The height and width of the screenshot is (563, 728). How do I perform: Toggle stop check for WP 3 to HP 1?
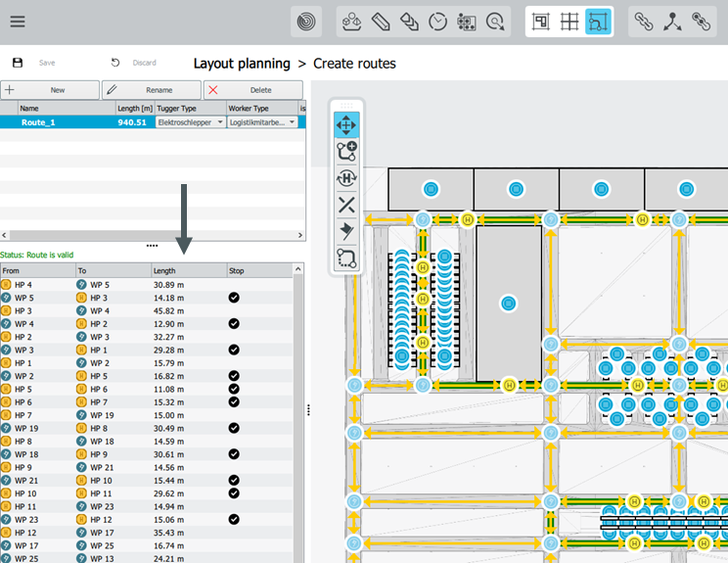234,350
